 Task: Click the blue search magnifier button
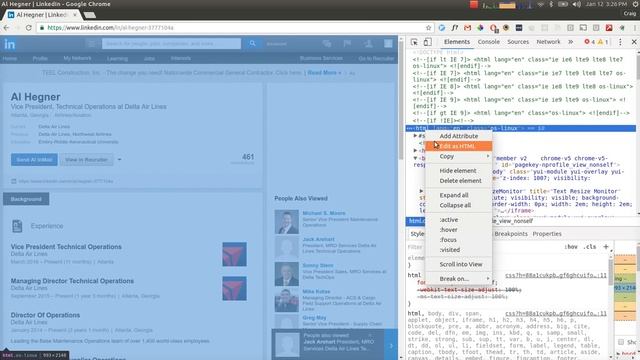coord(252,43)
